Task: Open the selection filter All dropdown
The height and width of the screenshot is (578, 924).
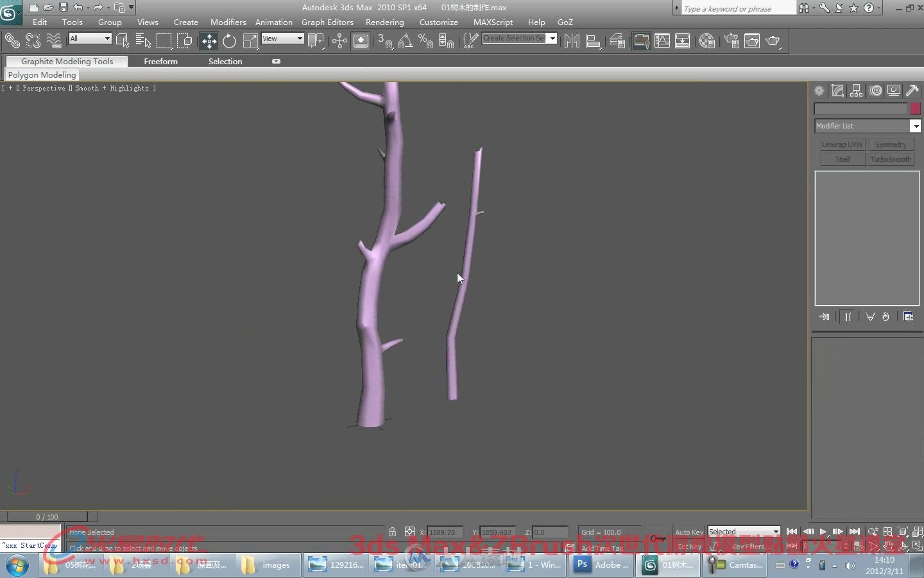Action: (90, 39)
